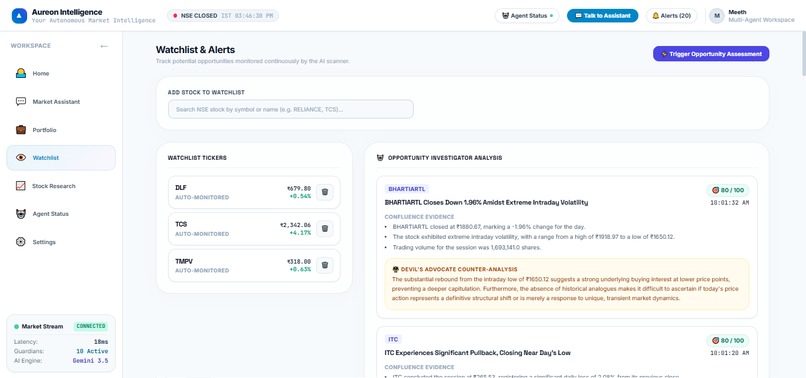
Task: Collapse the workspace sidebar arrow
Action: tap(104, 46)
